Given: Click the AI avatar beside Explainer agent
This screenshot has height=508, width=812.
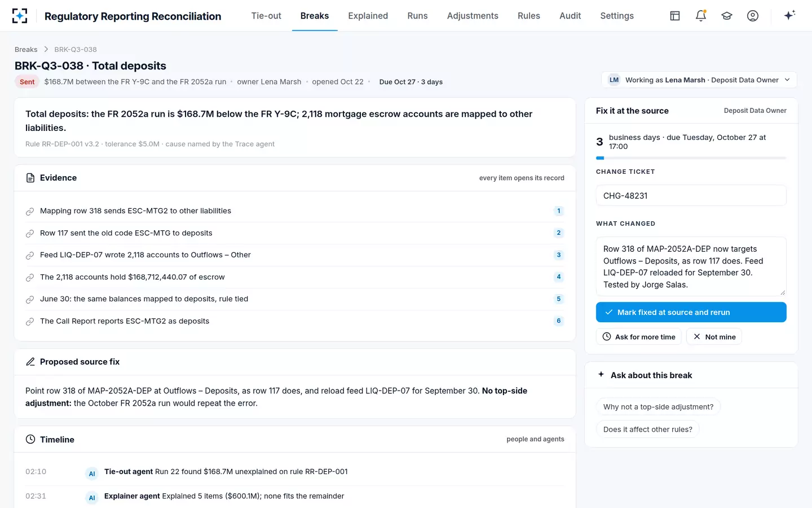Looking at the screenshot, I should 92,498.
